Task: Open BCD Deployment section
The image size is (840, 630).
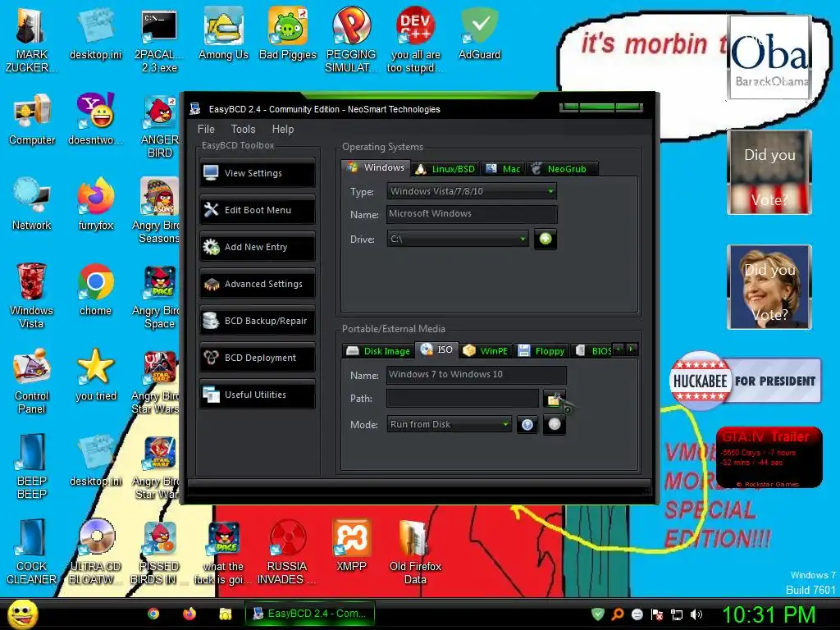Action: pyautogui.click(x=258, y=358)
